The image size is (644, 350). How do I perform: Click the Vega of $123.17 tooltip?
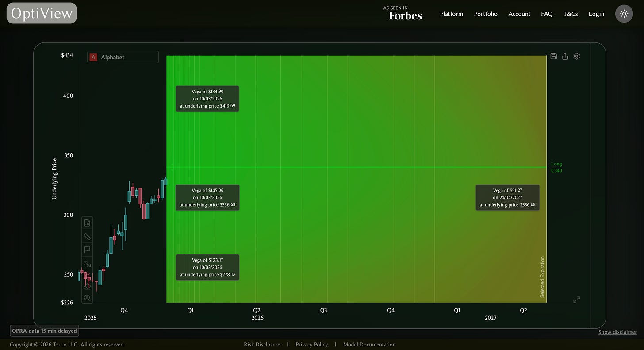coord(207,267)
